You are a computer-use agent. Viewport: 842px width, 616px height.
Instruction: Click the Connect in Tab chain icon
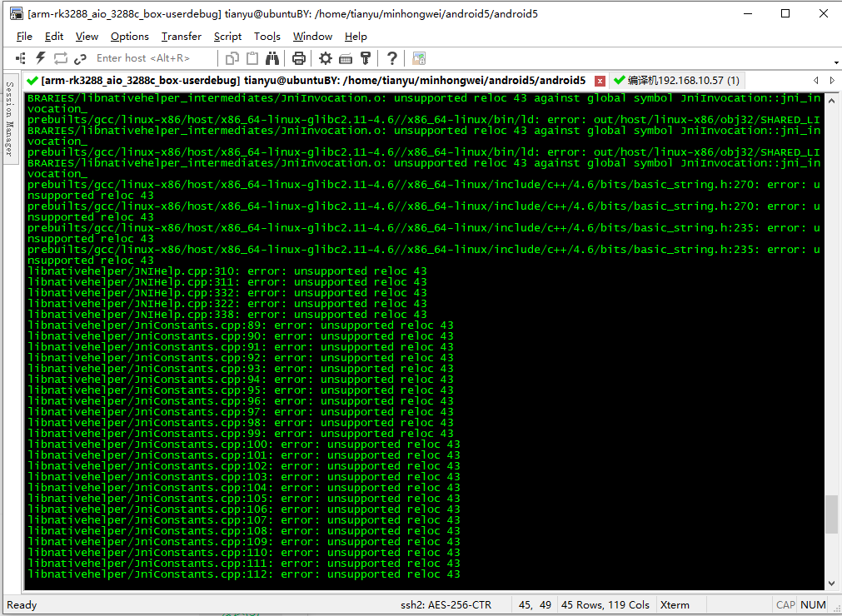[81, 58]
